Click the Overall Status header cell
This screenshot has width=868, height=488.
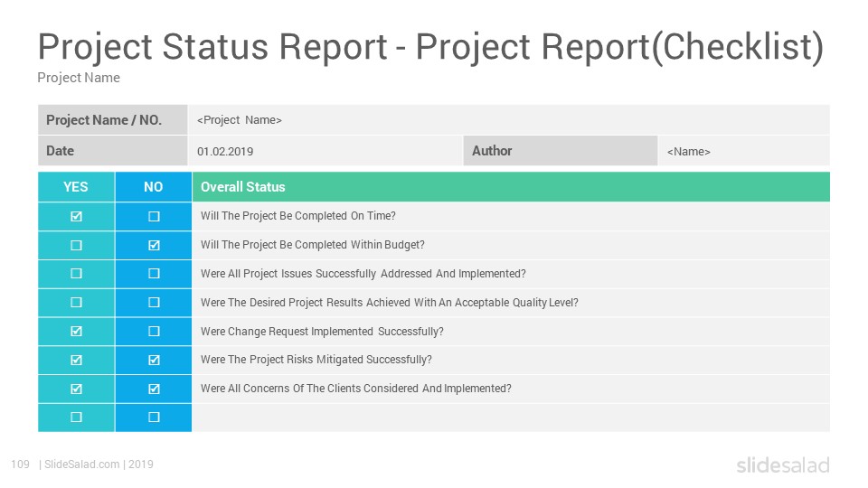click(511, 187)
